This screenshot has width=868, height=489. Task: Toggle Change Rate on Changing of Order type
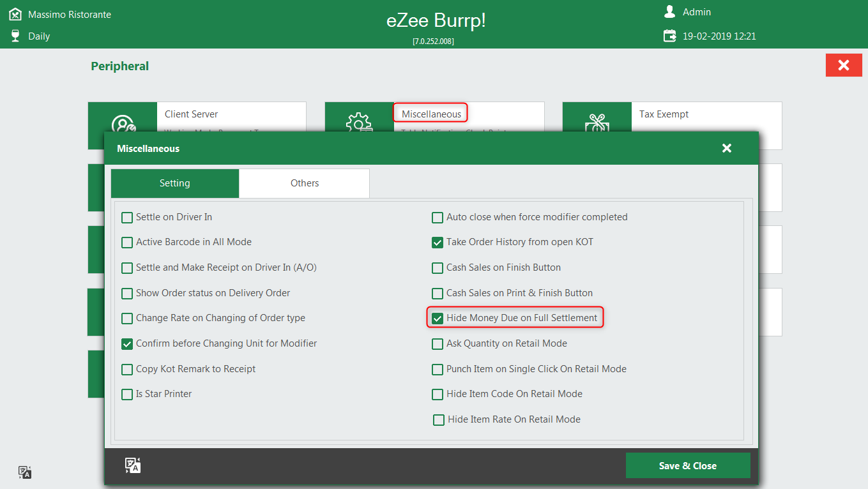tap(127, 319)
